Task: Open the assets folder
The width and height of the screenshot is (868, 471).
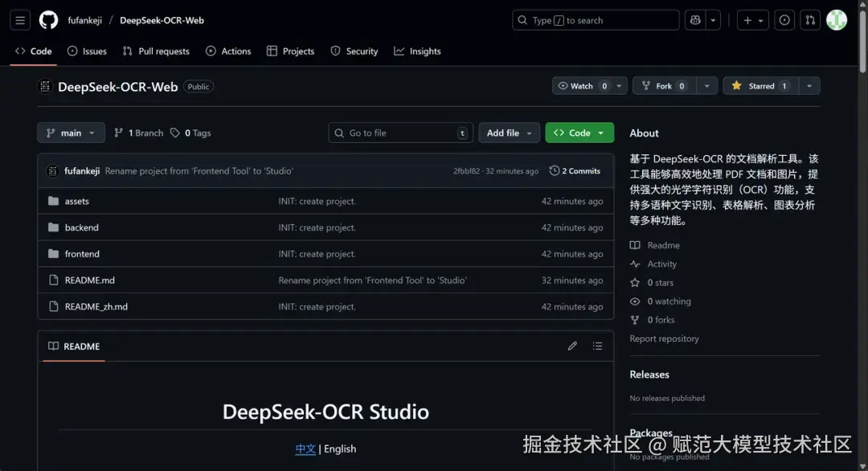Action: pyautogui.click(x=76, y=201)
